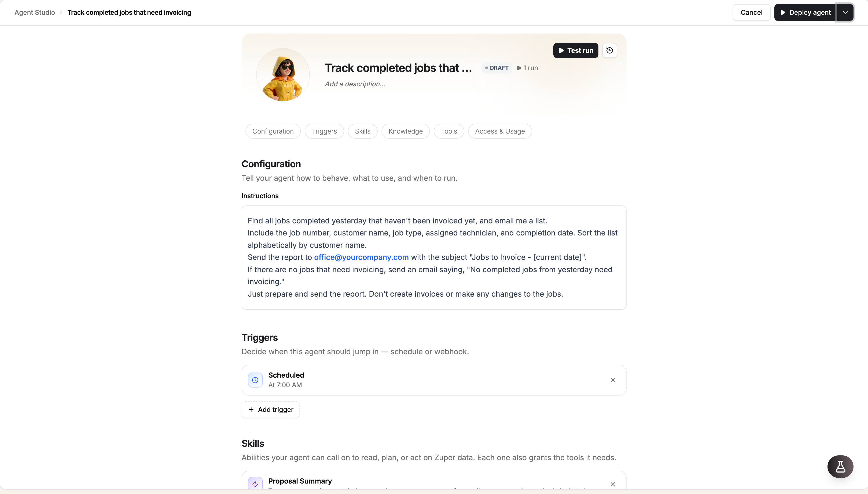Screen dimensions: 868x494
Task: Cancel editing the agent
Action: pos(751,13)
